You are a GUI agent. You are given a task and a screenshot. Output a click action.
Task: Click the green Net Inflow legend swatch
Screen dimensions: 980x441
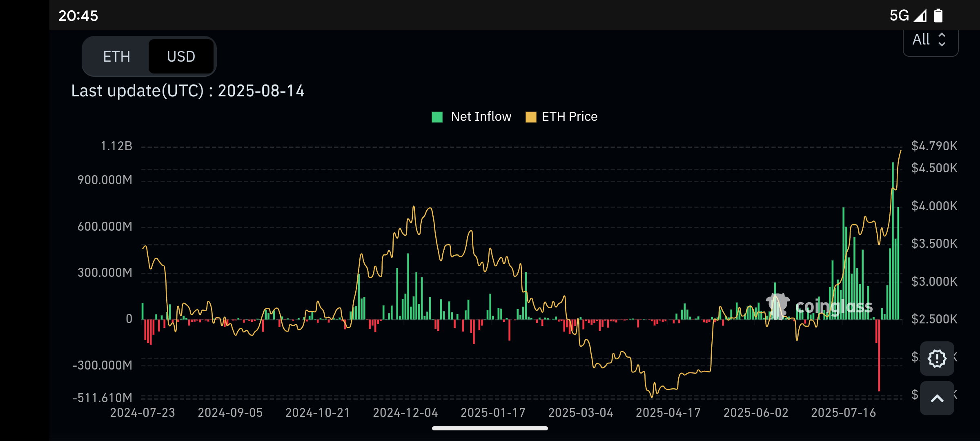[x=437, y=117]
